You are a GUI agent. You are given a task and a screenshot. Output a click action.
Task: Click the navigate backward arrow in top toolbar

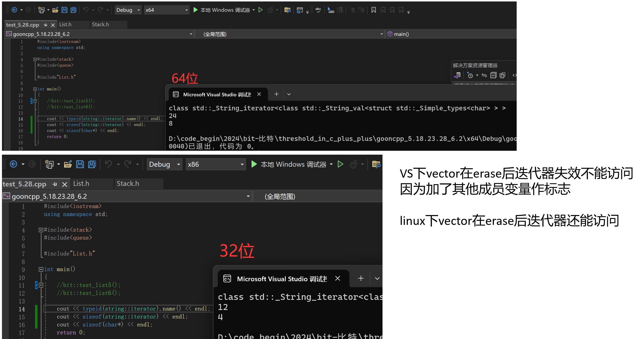pos(15,10)
